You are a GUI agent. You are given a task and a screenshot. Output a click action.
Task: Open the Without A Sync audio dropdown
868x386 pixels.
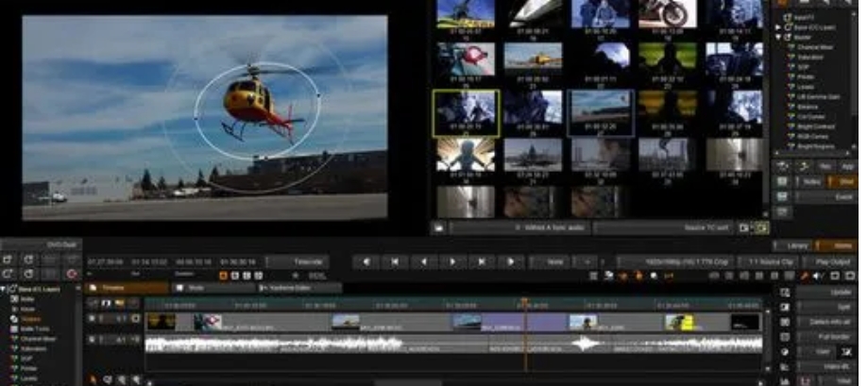click(519, 227)
